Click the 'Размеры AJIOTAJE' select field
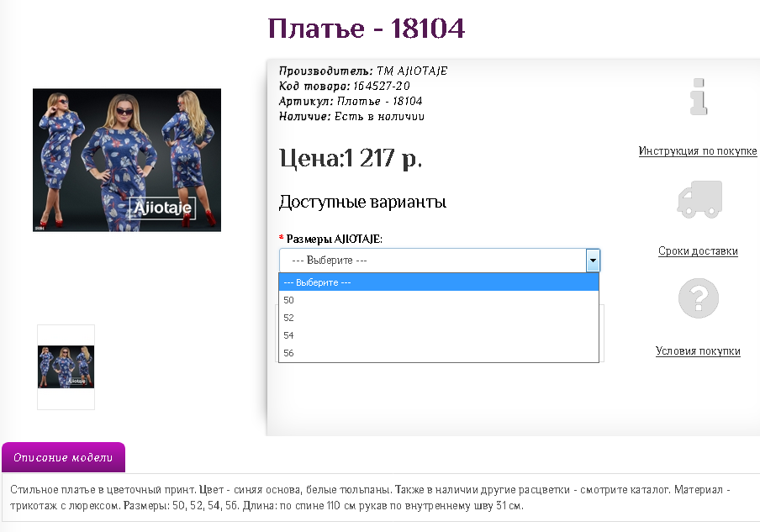Image resolution: width=760 pixels, height=532 pixels. click(440, 261)
